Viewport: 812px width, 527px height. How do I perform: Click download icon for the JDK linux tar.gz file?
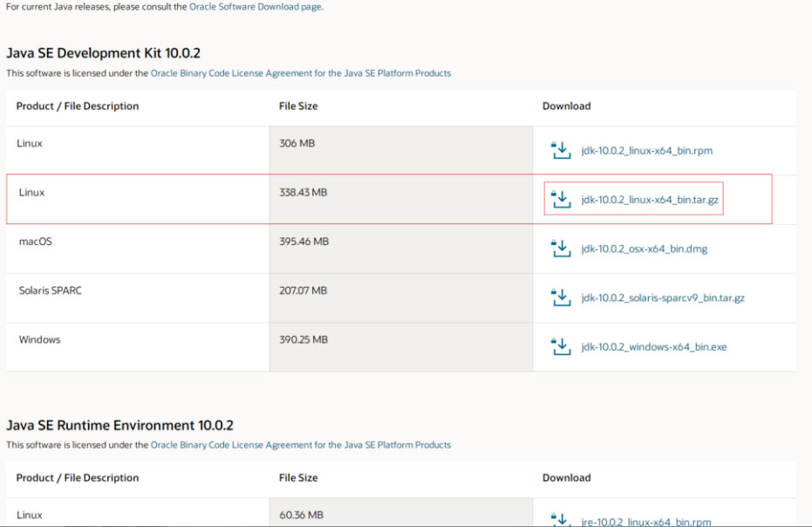click(x=560, y=200)
